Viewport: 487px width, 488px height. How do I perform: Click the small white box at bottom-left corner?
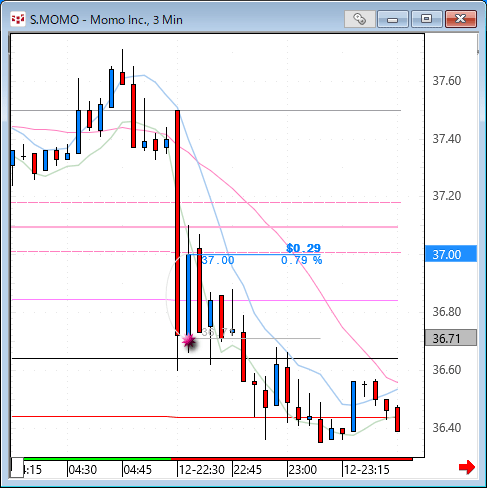click(17, 468)
